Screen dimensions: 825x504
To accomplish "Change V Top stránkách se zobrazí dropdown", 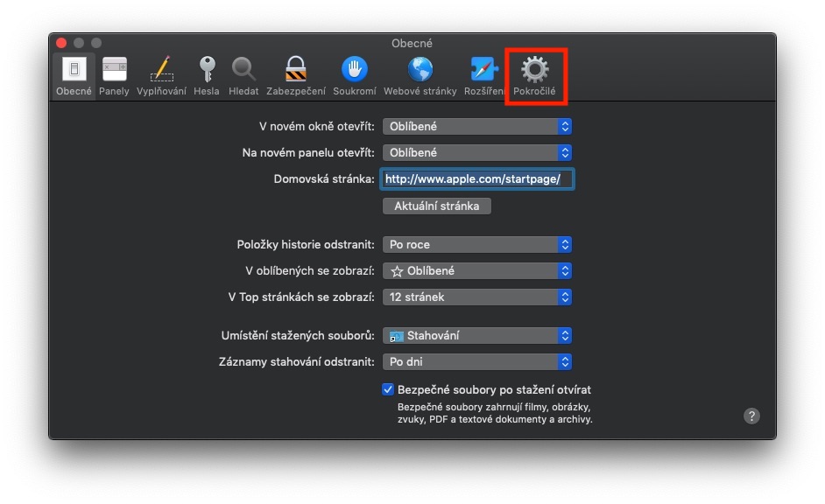I will [477, 297].
